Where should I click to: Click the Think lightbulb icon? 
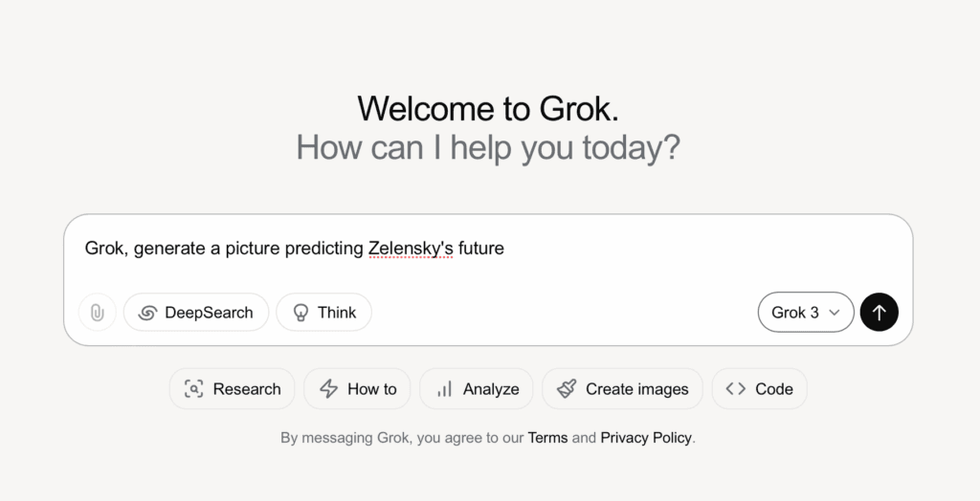(x=301, y=313)
